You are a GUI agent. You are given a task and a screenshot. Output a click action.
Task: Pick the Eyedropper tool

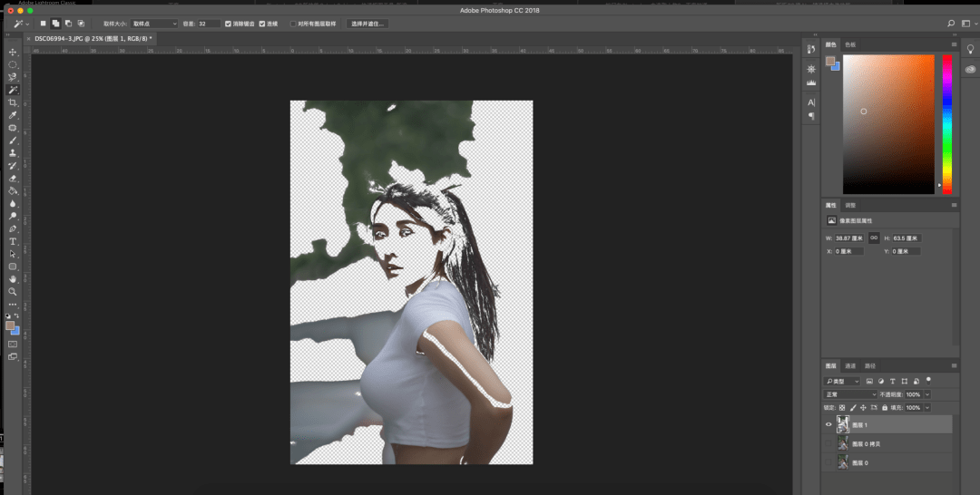point(13,116)
